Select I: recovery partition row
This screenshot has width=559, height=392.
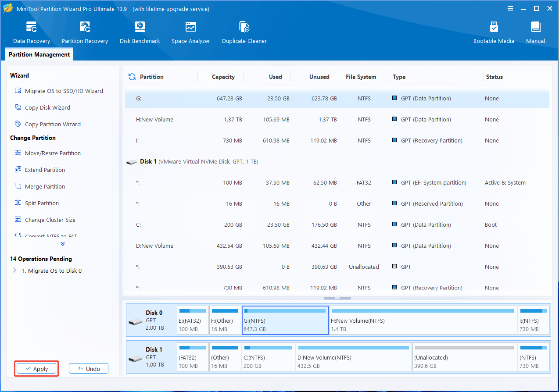tap(337, 141)
